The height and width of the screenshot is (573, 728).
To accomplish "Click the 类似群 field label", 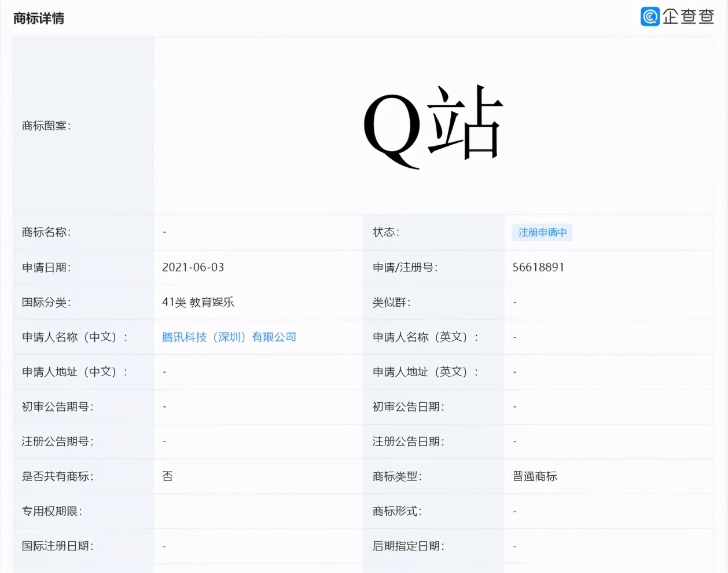I will [391, 302].
